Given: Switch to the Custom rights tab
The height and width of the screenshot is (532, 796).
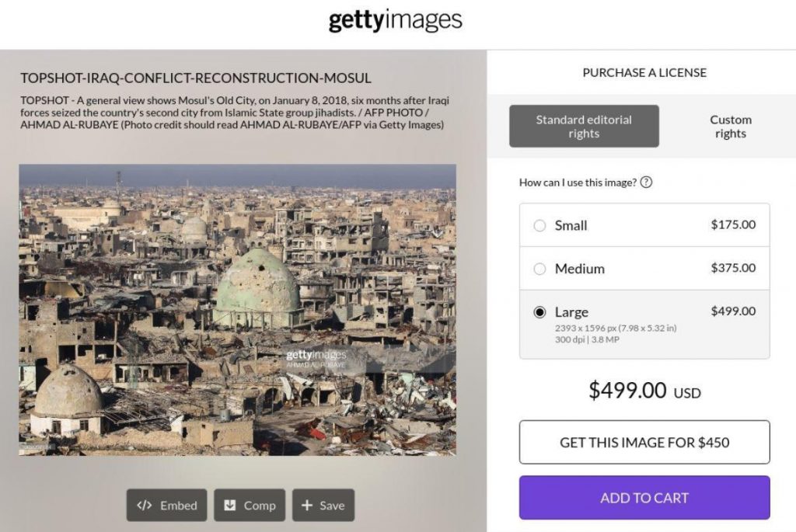Looking at the screenshot, I should 730,127.
